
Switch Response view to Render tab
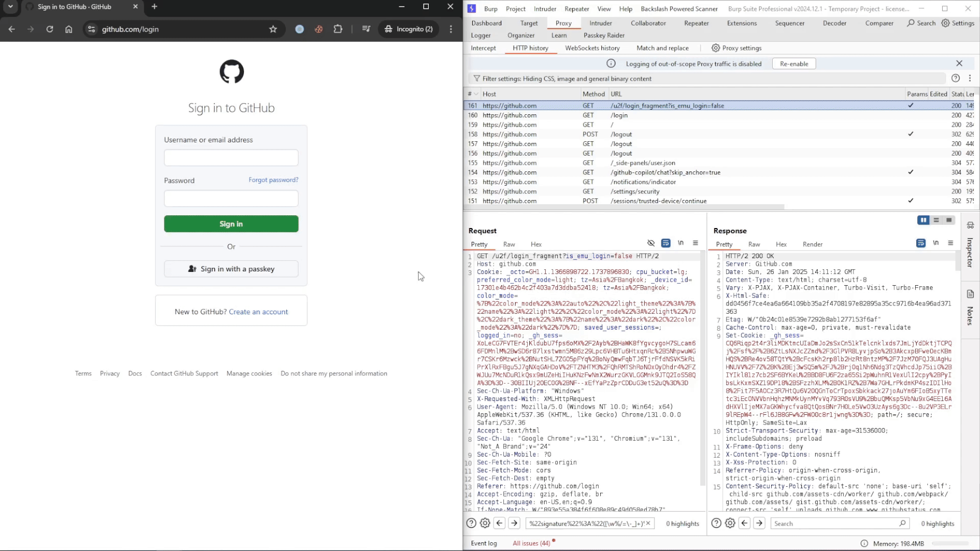(x=813, y=244)
